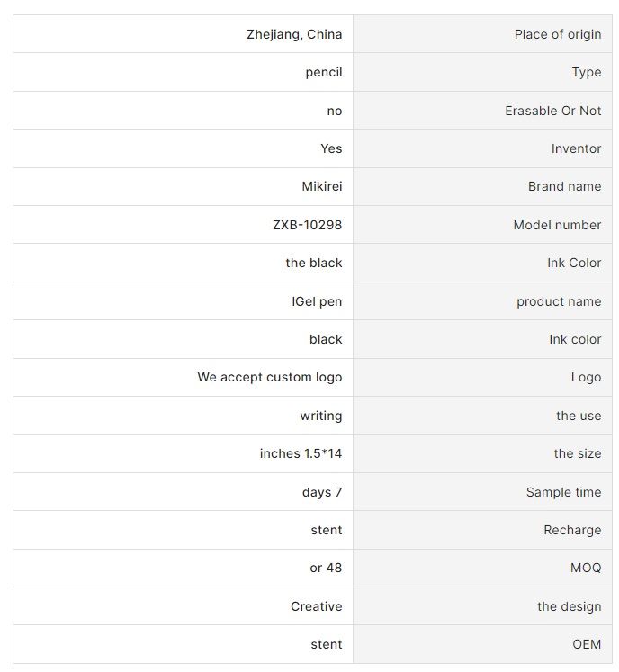Select the 'Logo' label cell
This screenshot has width=619, height=672.
(482, 377)
